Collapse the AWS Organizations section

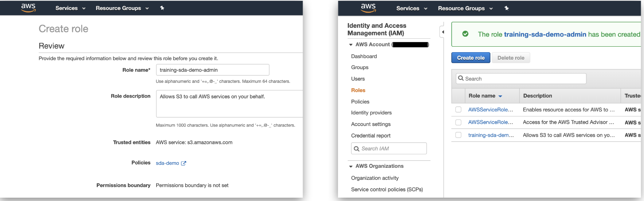[x=351, y=166]
